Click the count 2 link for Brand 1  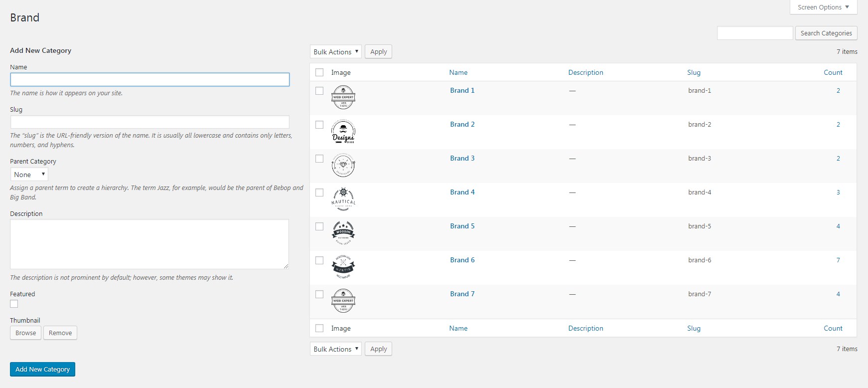point(838,90)
